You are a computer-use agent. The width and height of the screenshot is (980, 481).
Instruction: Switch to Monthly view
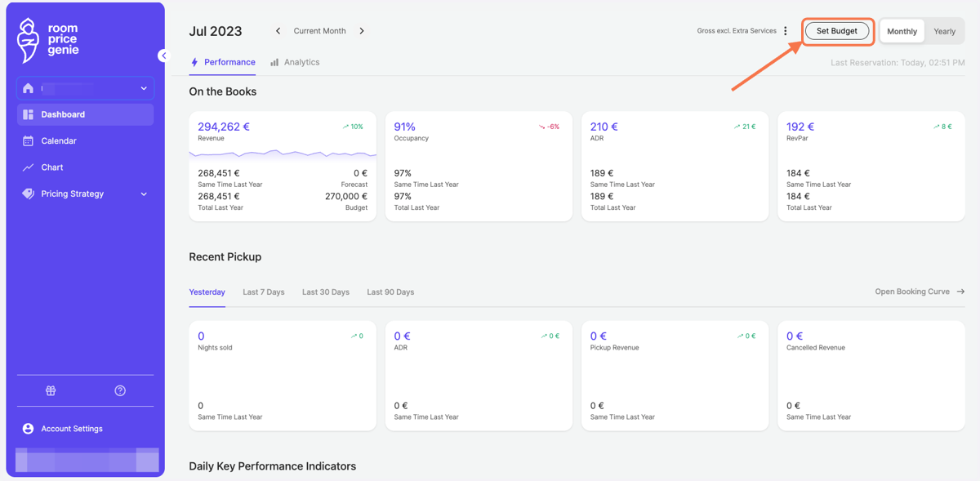(x=902, y=31)
